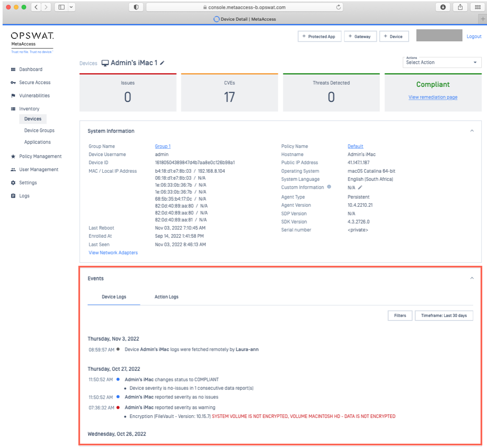Edit Custom Information with pencil icon
The image size is (487, 448).
click(x=360, y=187)
